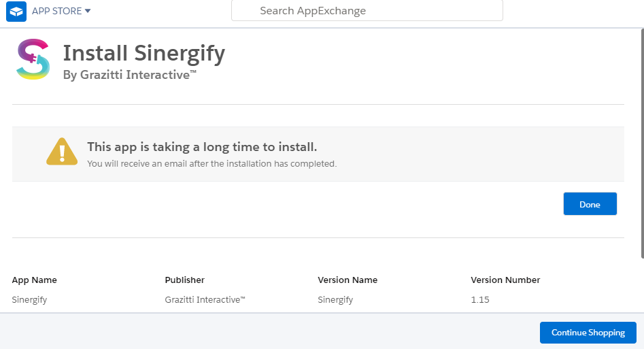
Task: Click the yellow warning triangle icon
Action: coord(62,152)
